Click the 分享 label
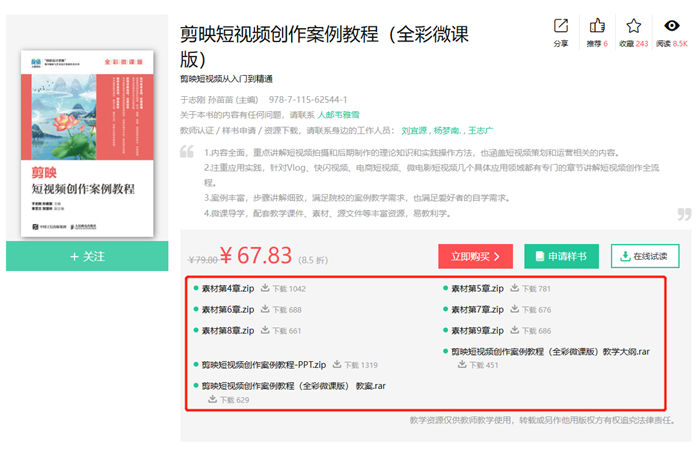The width and height of the screenshot is (700, 455). pyautogui.click(x=561, y=43)
